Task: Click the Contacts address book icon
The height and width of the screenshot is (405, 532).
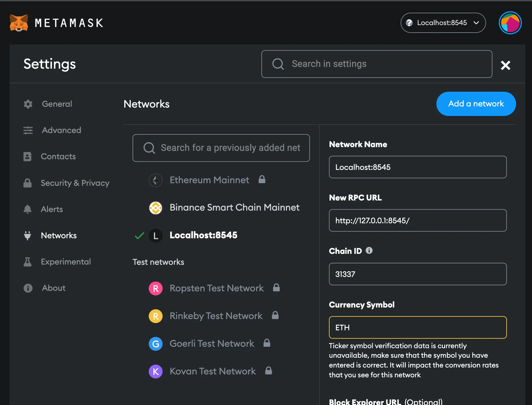Action: click(27, 157)
